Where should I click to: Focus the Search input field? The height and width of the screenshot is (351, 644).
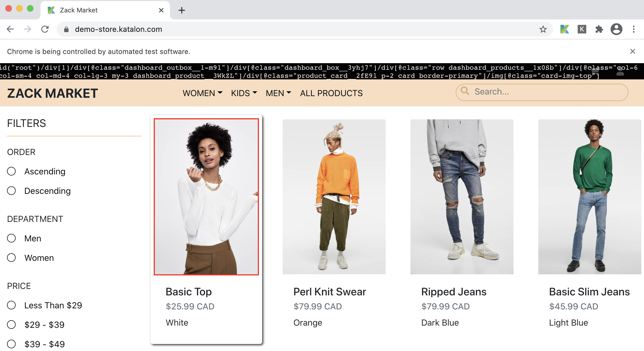pyautogui.click(x=542, y=92)
